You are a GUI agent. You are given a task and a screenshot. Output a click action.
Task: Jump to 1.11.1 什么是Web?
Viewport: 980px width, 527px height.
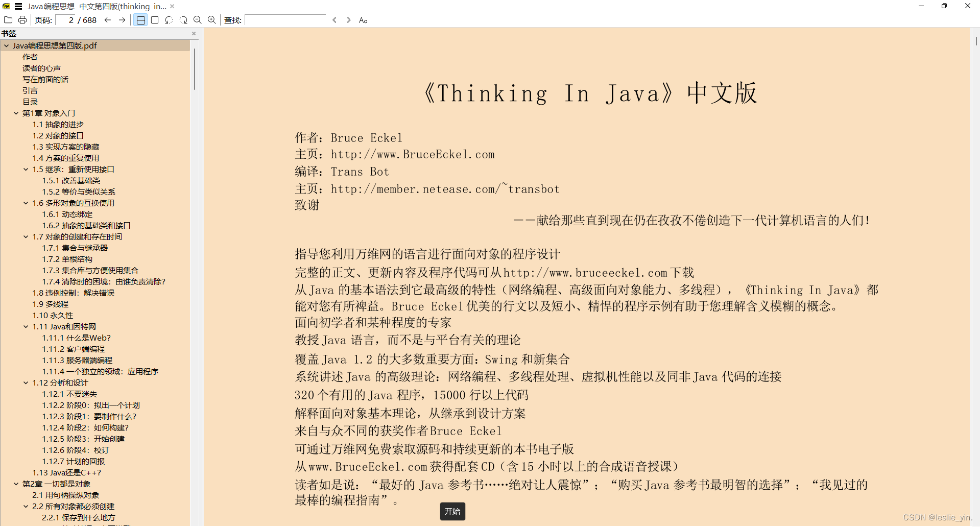[x=77, y=338]
